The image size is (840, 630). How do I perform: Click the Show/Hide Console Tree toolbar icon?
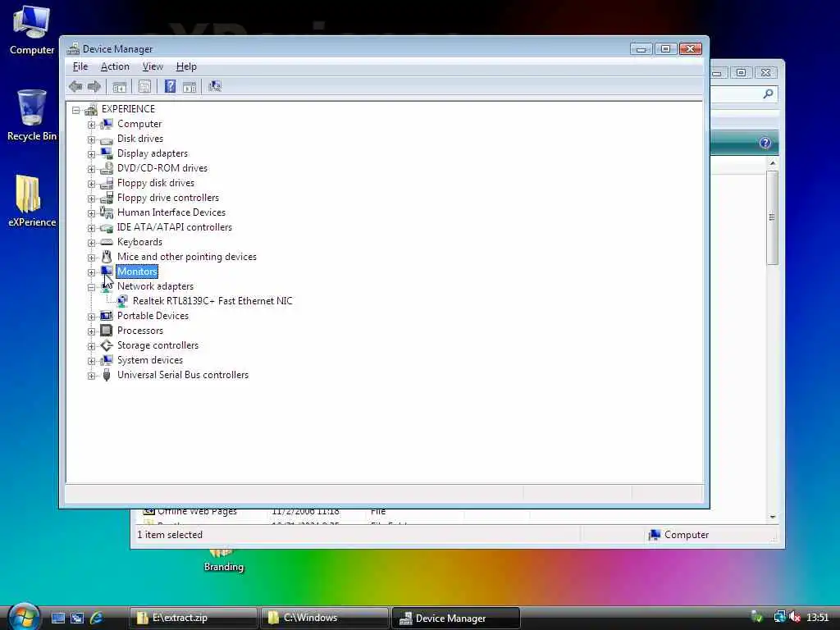click(x=120, y=87)
